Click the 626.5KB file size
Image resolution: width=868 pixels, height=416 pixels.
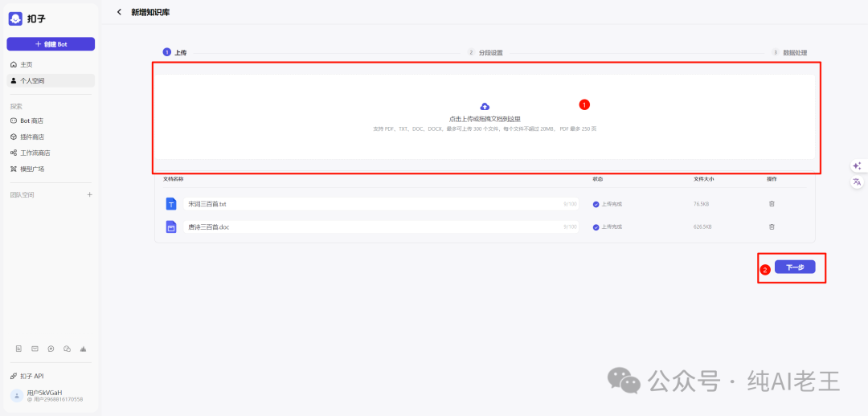click(x=703, y=226)
